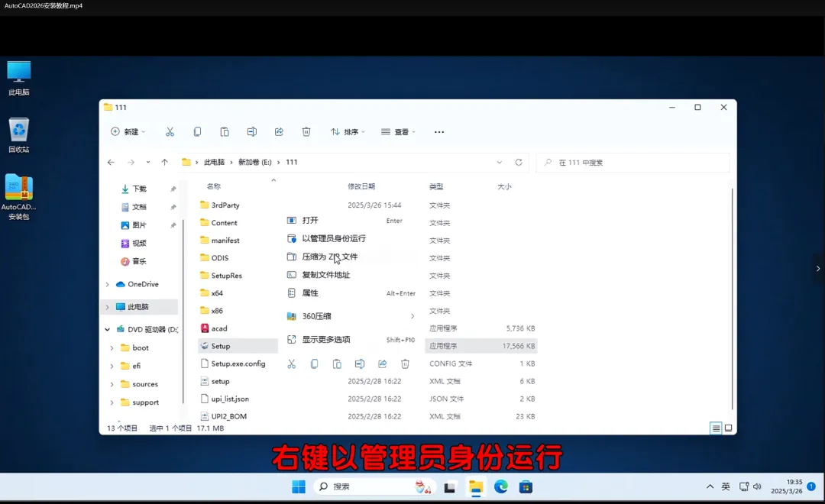Open 360压缩 submenu in context menu
Image resolution: width=825 pixels, height=504 pixels.
pyautogui.click(x=351, y=316)
